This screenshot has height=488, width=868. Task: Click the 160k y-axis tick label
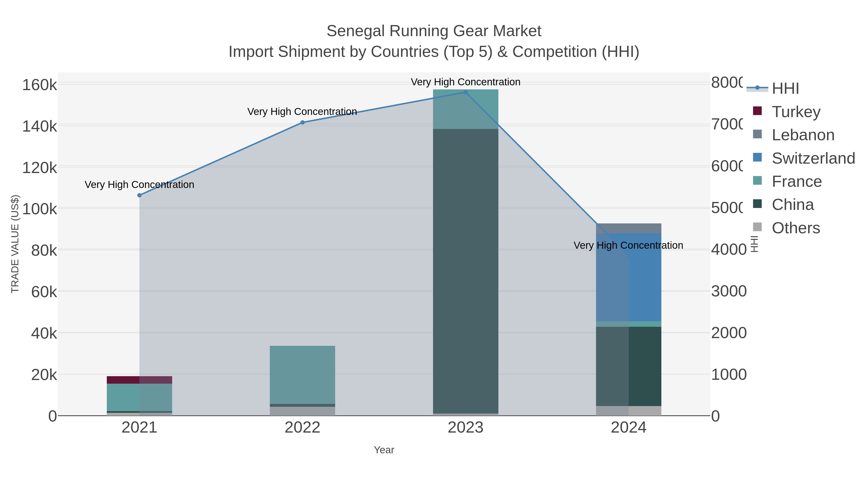(x=40, y=85)
